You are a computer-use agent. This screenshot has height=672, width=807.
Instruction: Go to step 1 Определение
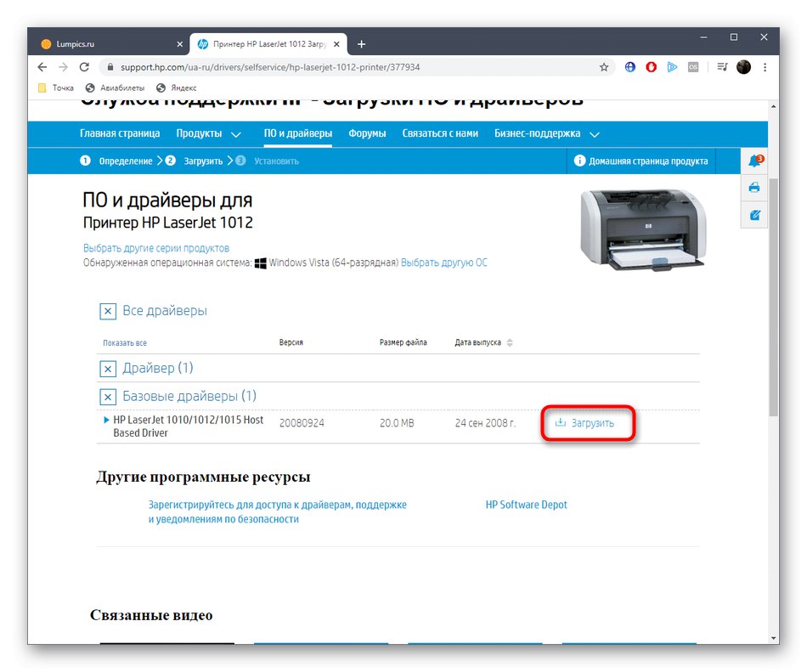click(116, 161)
